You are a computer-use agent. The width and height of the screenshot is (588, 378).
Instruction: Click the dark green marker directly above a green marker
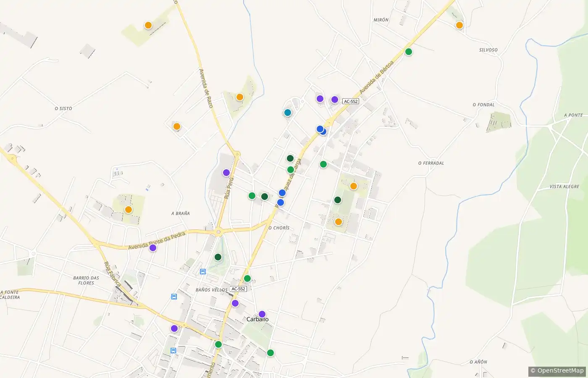pos(290,158)
